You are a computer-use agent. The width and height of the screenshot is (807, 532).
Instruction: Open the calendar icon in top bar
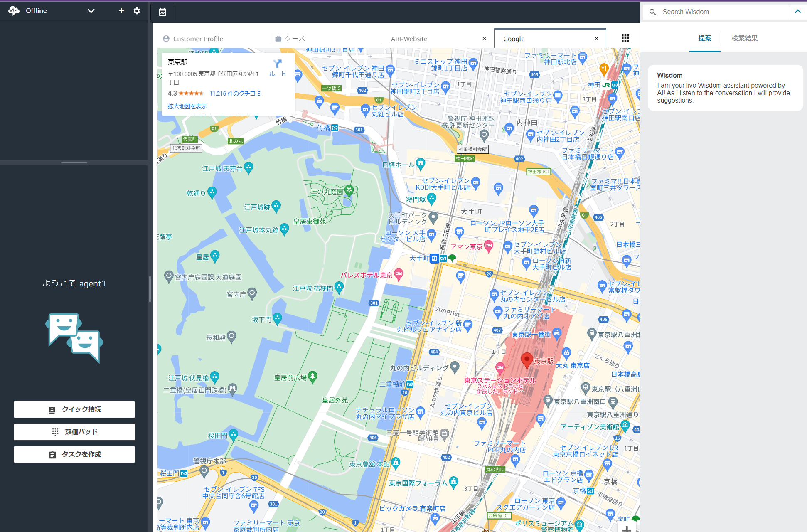pos(162,12)
